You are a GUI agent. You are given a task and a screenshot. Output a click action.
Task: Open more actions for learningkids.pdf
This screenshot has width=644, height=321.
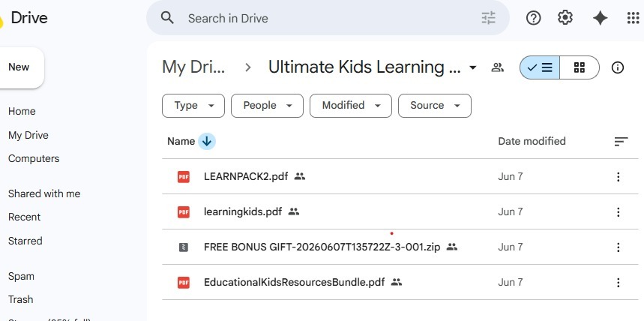618,212
